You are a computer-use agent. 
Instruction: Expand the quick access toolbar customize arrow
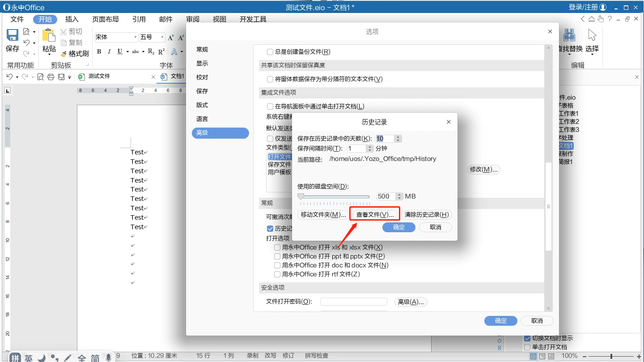coord(69,77)
